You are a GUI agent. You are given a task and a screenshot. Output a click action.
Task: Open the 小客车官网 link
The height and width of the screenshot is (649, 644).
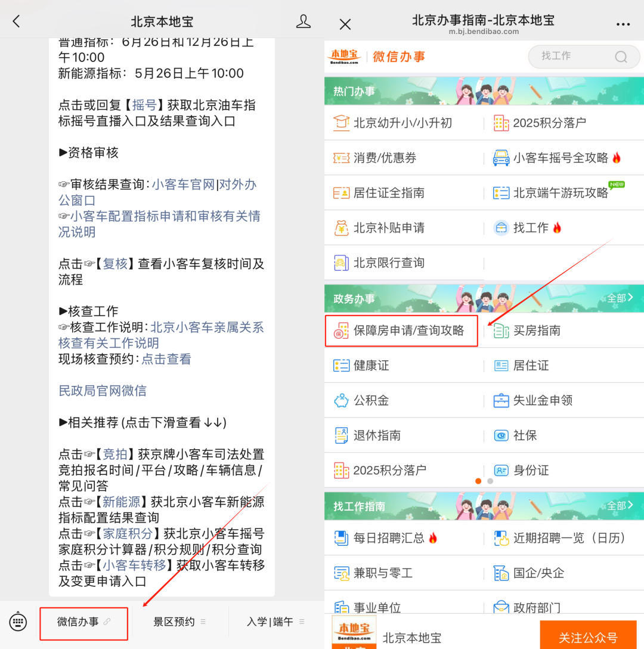tap(183, 184)
